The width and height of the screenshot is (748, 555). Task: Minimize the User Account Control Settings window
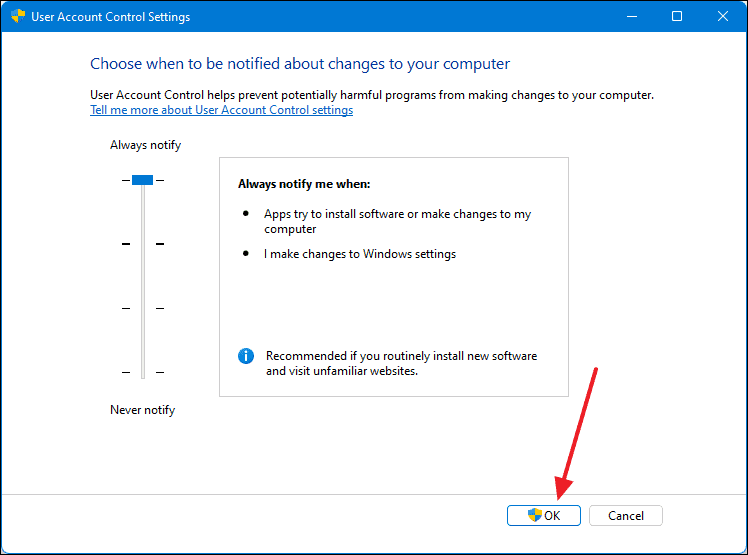(x=632, y=16)
